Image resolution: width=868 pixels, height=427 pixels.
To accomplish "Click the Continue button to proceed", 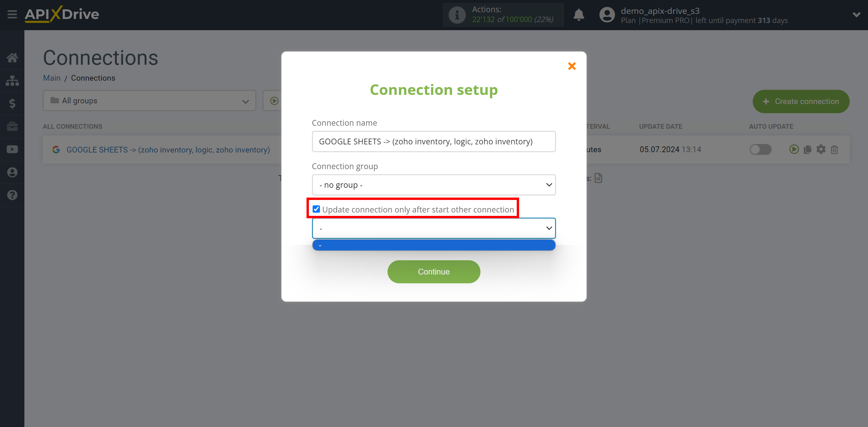I will point(434,271).
